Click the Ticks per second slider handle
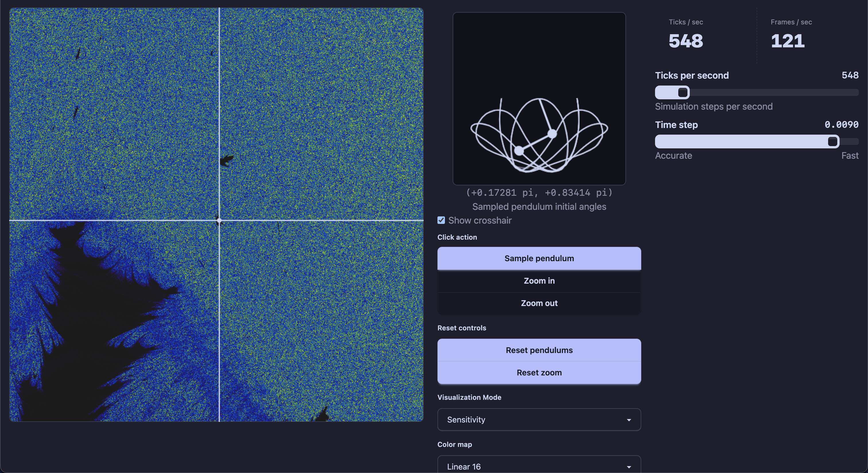 coord(683,92)
